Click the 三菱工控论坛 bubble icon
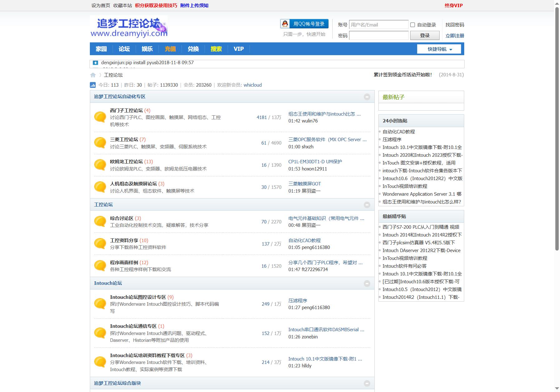 tap(100, 143)
